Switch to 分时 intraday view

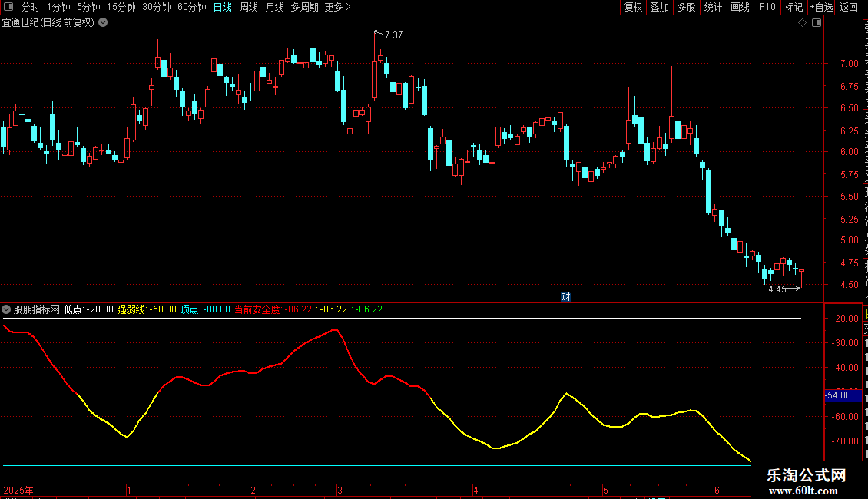coord(31,7)
